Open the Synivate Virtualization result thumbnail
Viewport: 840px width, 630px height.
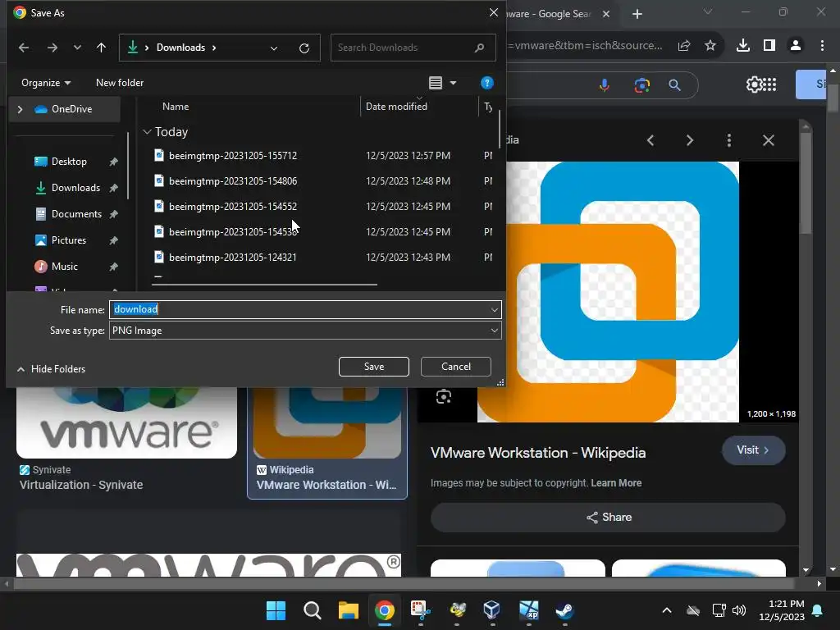[x=126, y=422]
